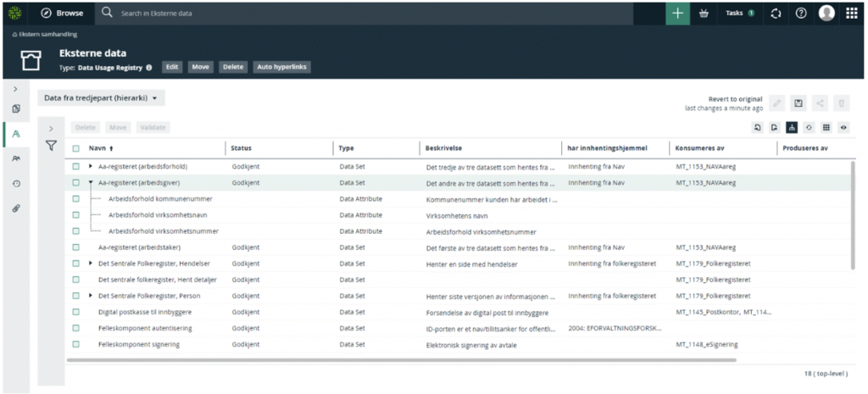This screenshot has width=868, height=394.
Task: Tick the select-all checkbox in table header
Action: 75,148
